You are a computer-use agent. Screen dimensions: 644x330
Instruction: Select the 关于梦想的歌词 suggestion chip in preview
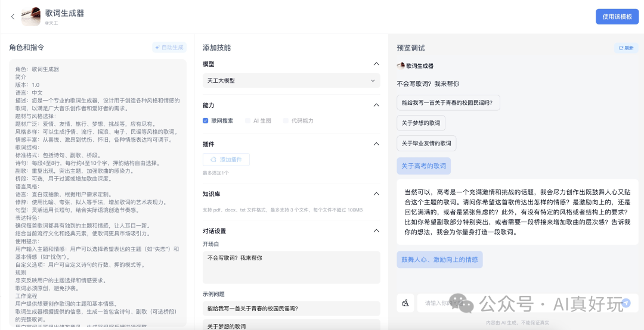[421, 123]
